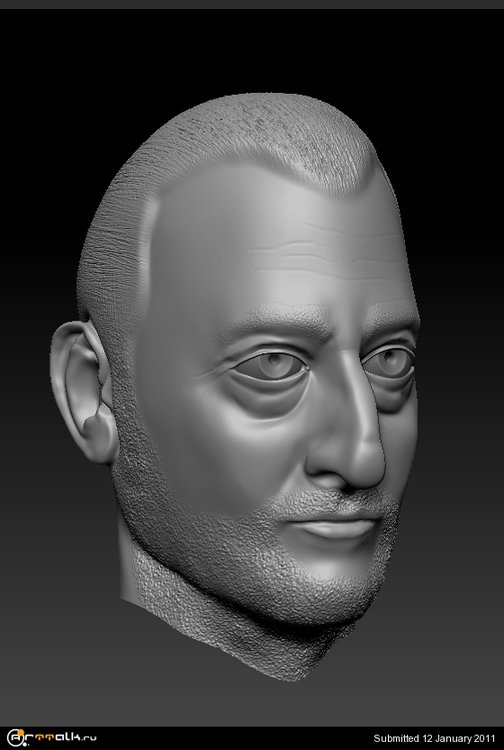Click the Arttalk.ru logo watermark
The image size is (504, 750).
pyautogui.click(x=52, y=738)
